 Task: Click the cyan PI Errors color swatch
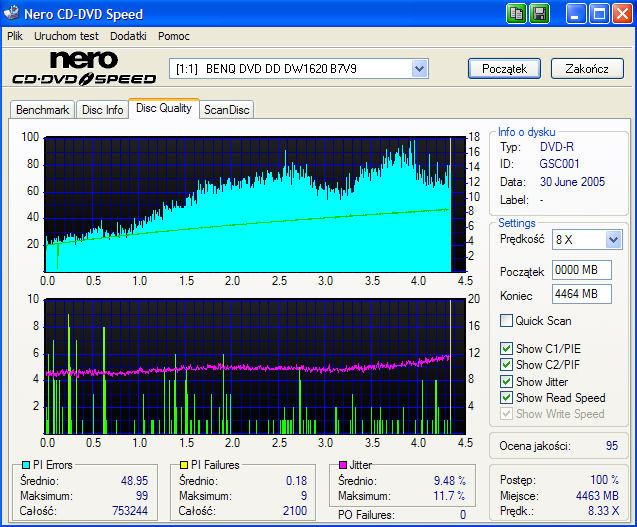point(26,465)
